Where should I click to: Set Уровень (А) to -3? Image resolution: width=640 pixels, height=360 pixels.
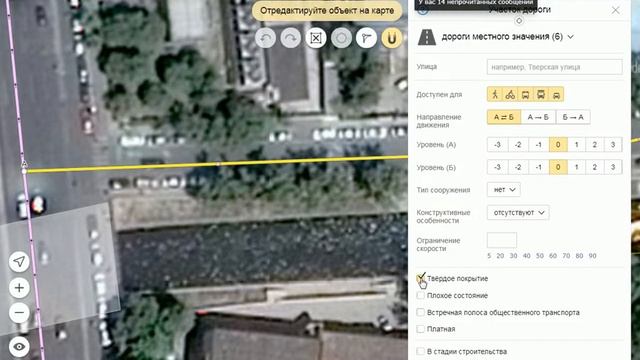pos(497,144)
